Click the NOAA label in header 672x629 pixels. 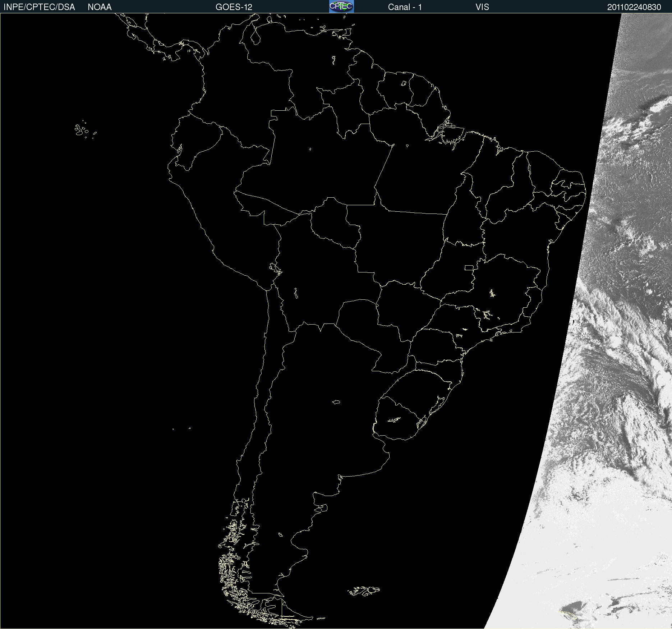(100, 7)
